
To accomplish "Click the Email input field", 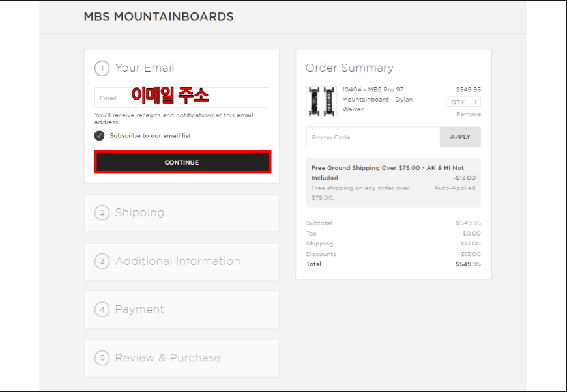I will pyautogui.click(x=182, y=98).
